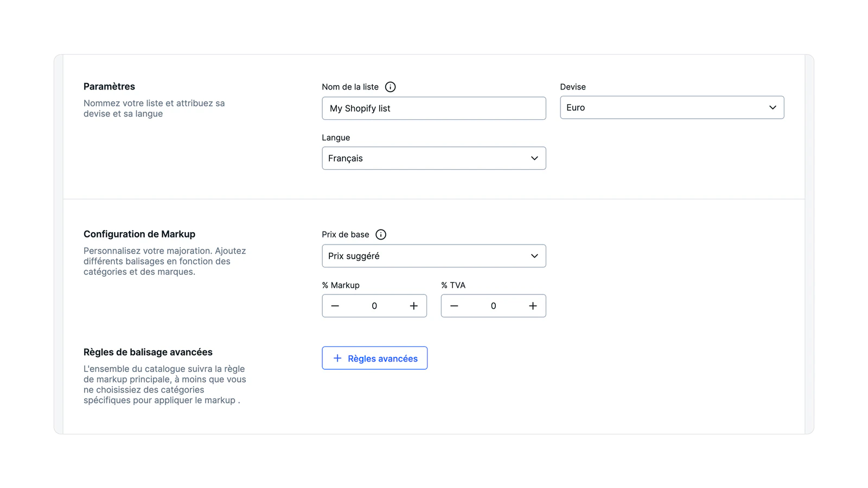Click the % Markup label
This screenshot has height=488, width=868.
coord(341,285)
